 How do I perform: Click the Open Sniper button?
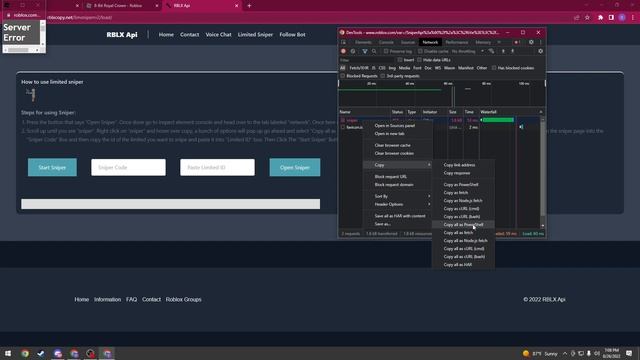[x=295, y=167]
